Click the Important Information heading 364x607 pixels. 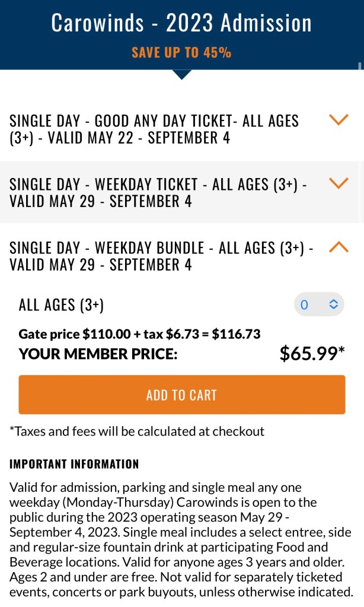click(x=74, y=464)
